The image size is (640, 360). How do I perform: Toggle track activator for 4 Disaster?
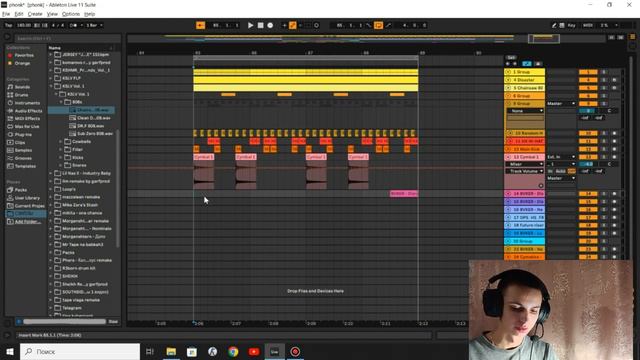point(588,80)
